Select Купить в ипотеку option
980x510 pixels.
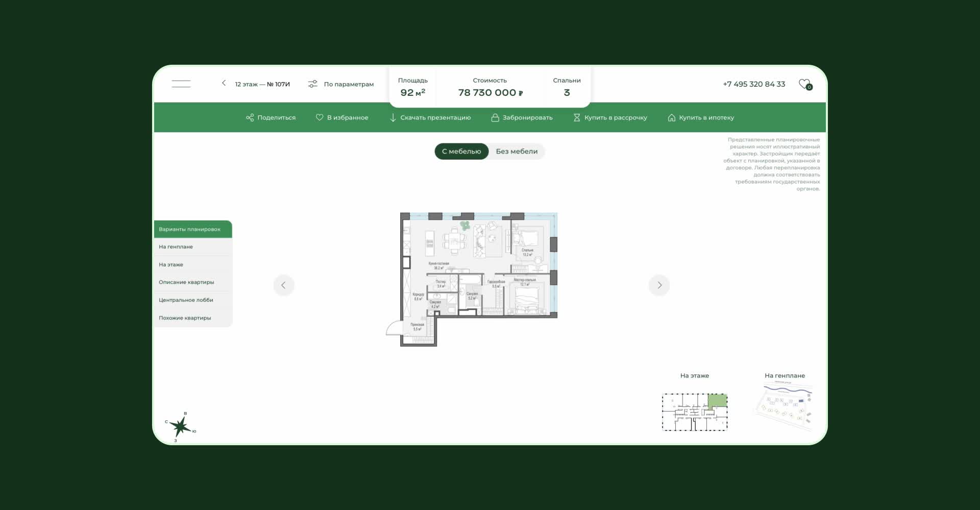click(701, 118)
